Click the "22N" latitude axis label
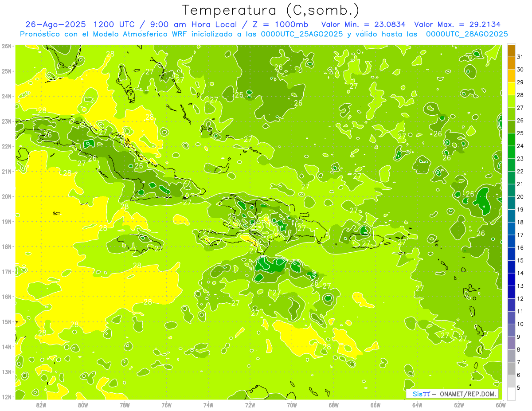This screenshot has width=532, height=411. pyautogui.click(x=7, y=146)
